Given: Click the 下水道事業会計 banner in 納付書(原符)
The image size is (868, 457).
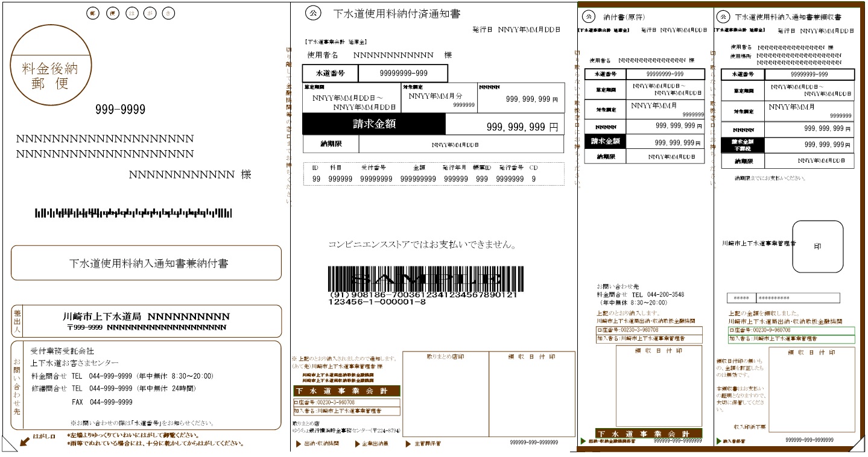Looking at the screenshot, I should coord(649,433).
